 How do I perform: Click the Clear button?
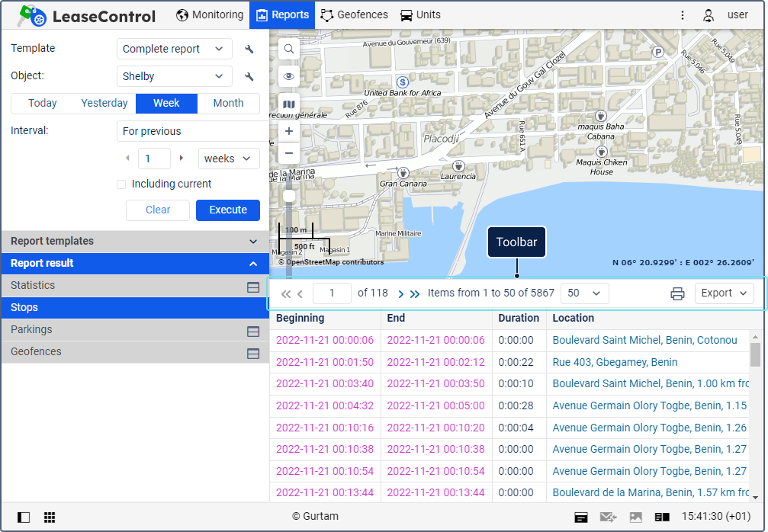(158, 210)
